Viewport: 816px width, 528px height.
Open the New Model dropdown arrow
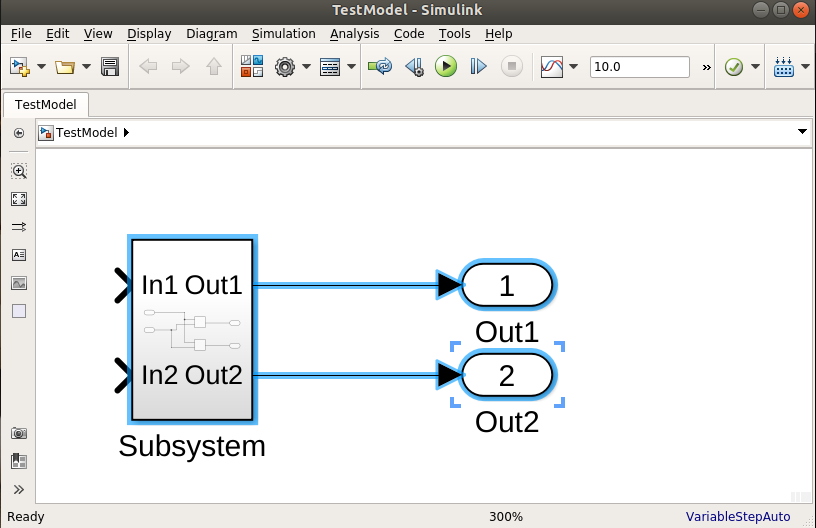[42, 67]
